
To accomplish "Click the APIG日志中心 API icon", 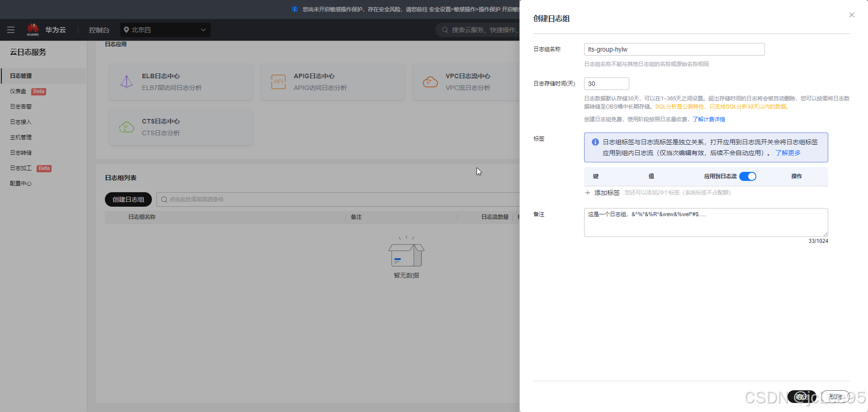I will pyautogui.click(x=278, y=82).
